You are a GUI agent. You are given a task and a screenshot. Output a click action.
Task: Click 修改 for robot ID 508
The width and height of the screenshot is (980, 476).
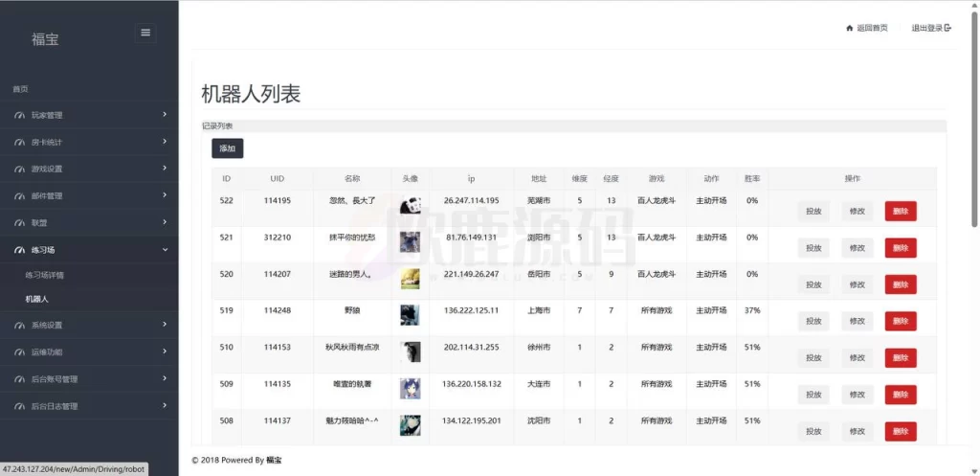pyautogui.click(x=857, y=432)
